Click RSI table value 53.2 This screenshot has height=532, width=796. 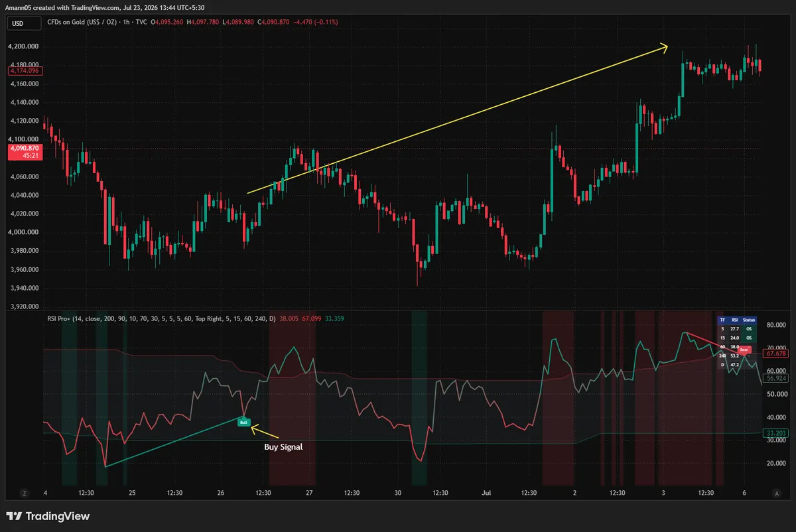734,356
